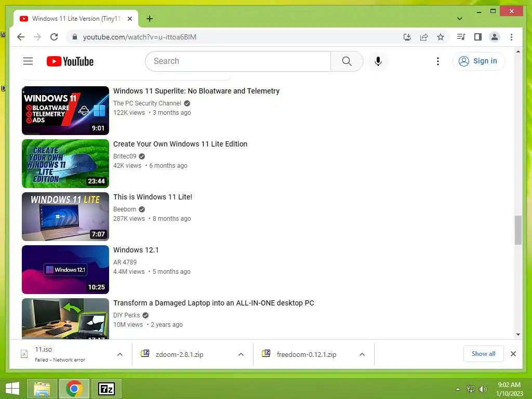Click the YouTube search magnifier button

[347, 61]
